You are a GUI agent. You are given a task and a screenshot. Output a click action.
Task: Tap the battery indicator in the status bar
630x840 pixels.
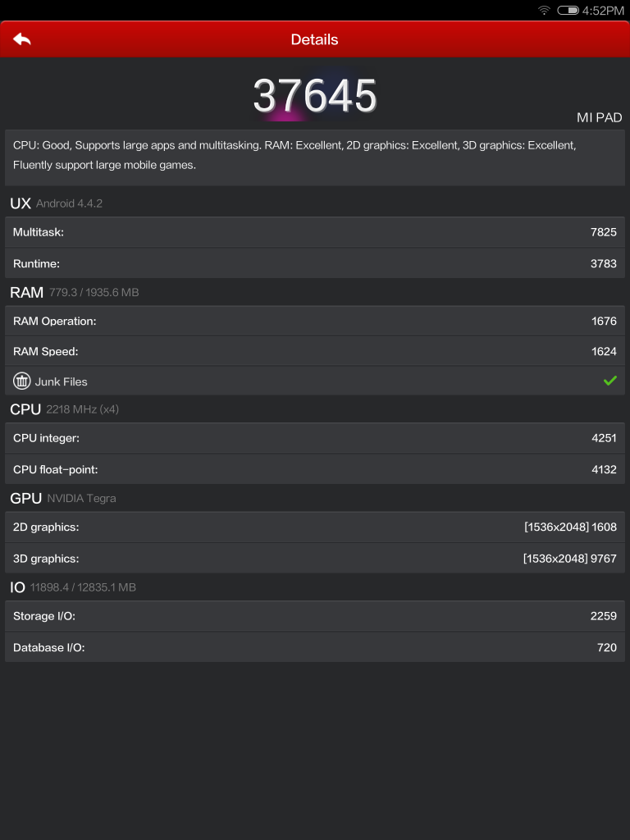click(x=568, y=11)
